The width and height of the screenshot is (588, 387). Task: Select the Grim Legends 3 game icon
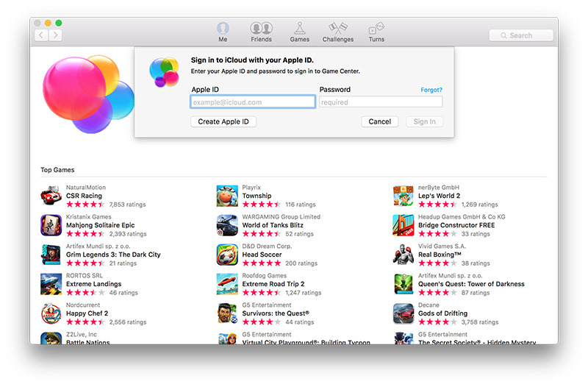pyautogui.click(x=51, y=255)
